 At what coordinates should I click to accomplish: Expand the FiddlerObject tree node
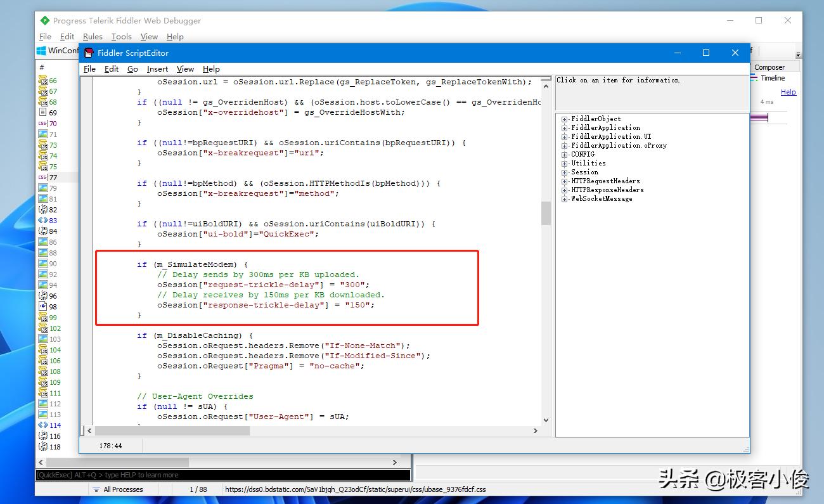[564, 119]
